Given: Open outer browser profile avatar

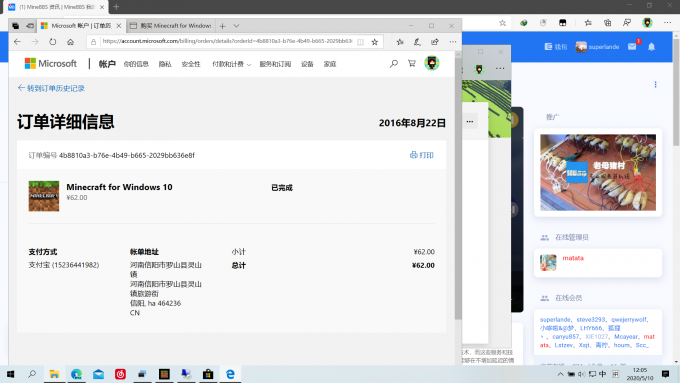Looking at the screenshot, I should tap(647, 23).
